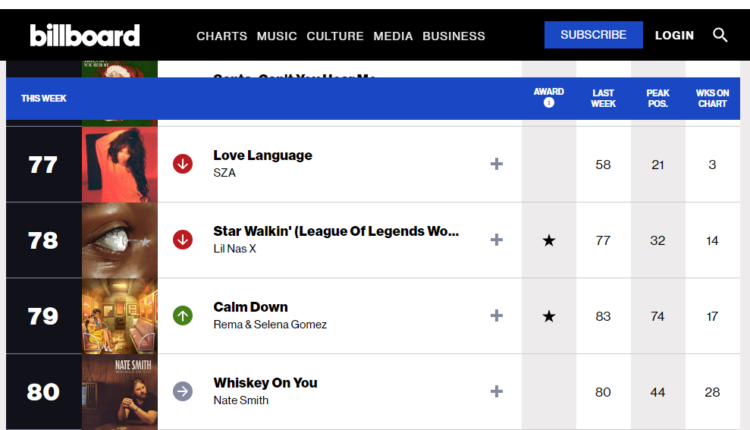Image resolution: width=750 pixels, height=430 pixels.
Task: Click steady arrow for Whiskey On You
Action: point(183,392)
